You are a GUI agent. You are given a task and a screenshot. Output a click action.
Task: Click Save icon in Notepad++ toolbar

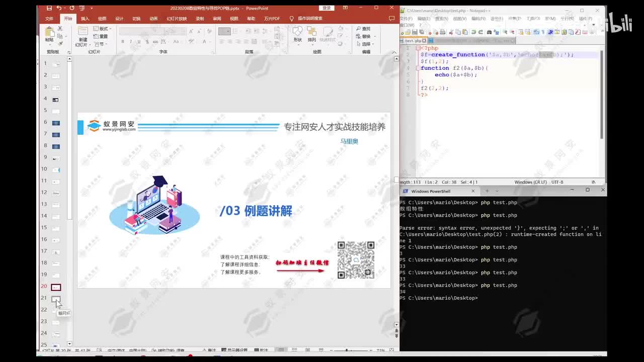pos(415,32)
